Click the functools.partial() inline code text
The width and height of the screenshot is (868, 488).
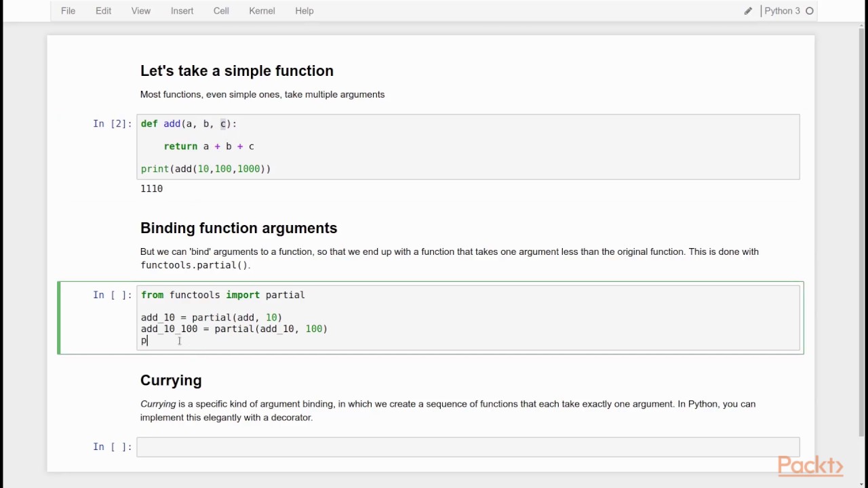point(195,265)
